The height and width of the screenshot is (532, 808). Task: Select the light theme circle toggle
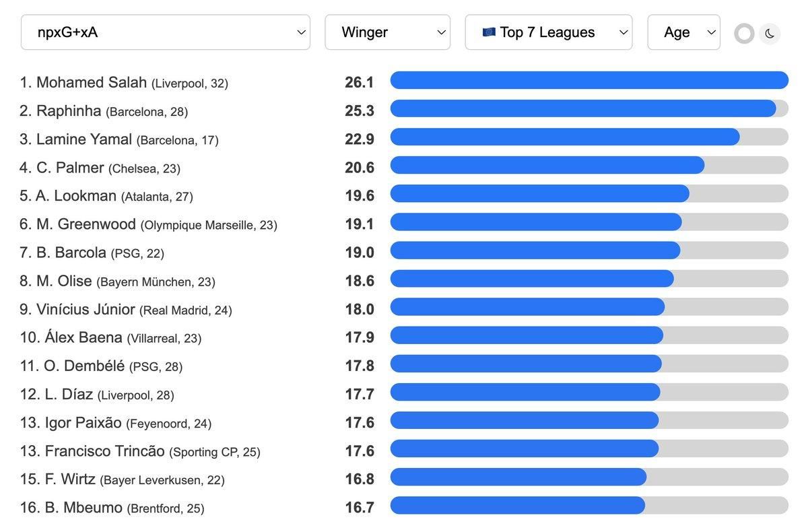(744, 33)
